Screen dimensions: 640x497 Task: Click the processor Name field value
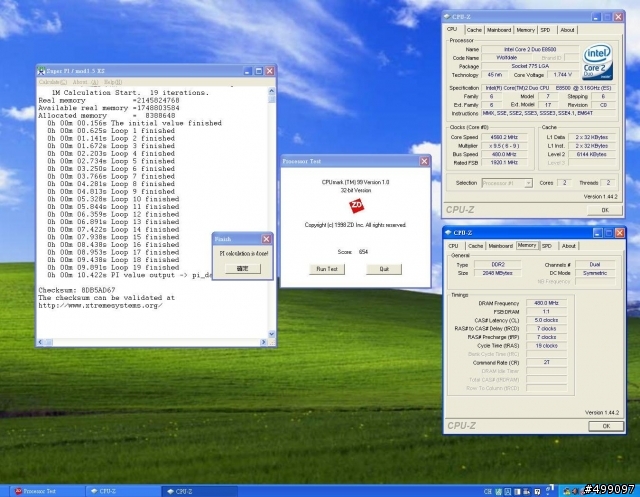click(530, 49)
